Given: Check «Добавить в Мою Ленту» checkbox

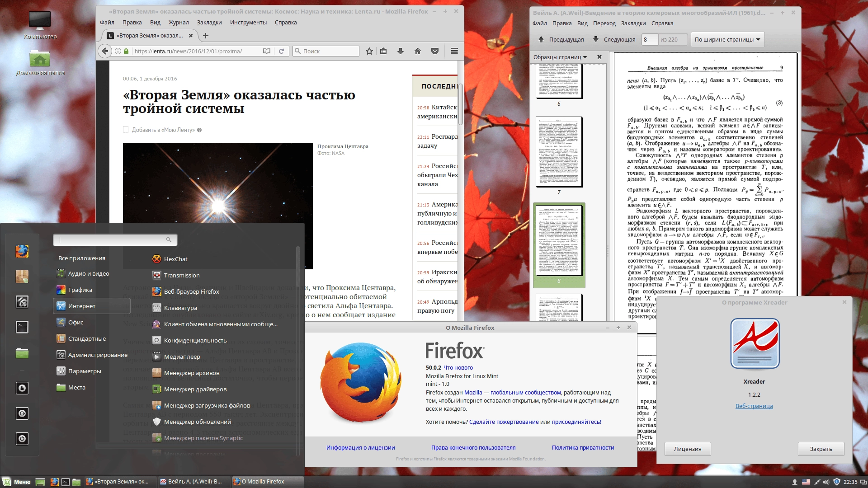Looking at the screenshot, I should click(x=126, y=130).
